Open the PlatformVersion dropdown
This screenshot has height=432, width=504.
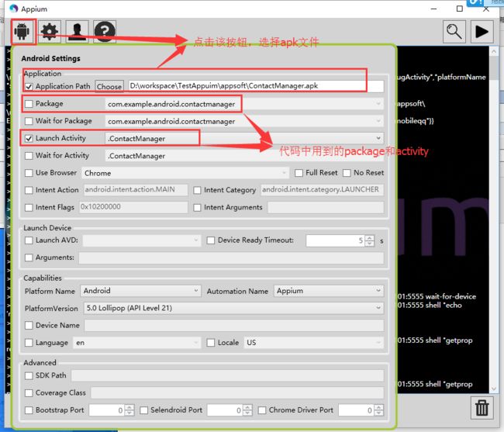[233, 308]
